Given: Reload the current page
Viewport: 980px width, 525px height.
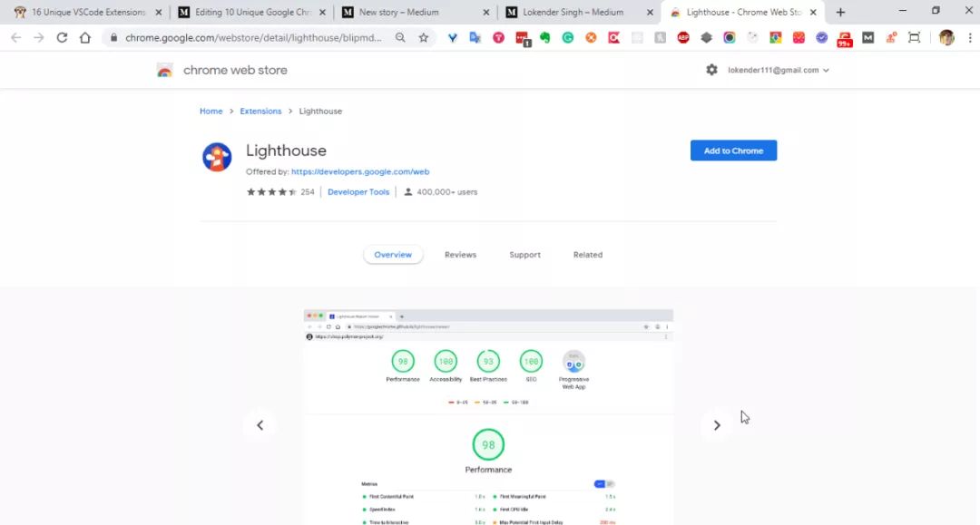Looking at the screenshot, I should [62, 37].
